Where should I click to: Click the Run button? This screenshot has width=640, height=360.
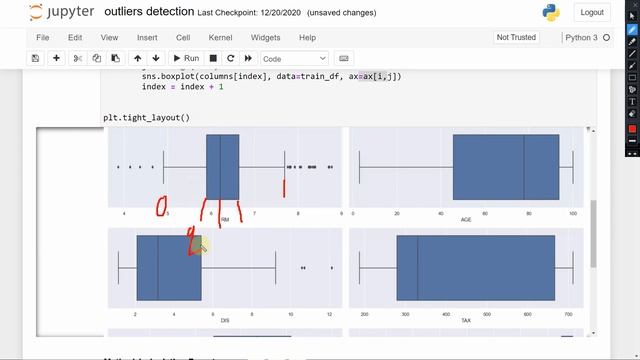pos(186,58)
